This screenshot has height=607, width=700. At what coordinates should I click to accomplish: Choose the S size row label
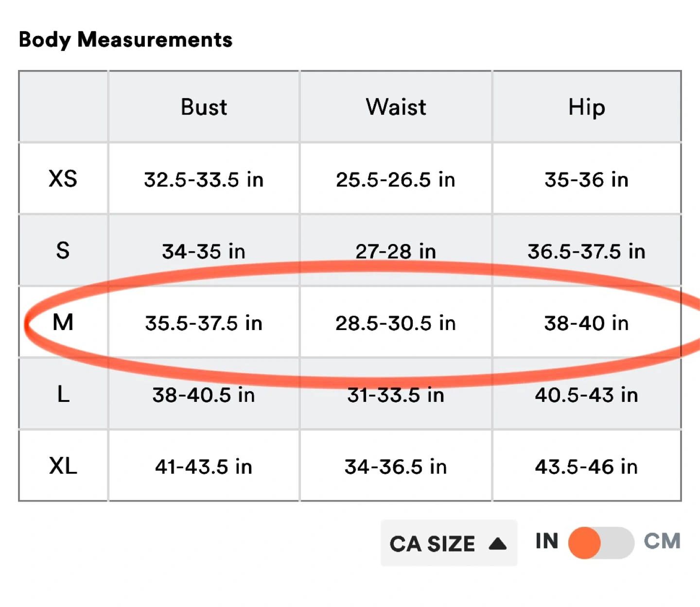[63, 251]
